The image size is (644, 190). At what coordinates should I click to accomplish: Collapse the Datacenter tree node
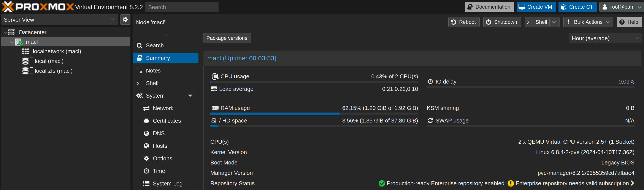[x=5, y=32]
